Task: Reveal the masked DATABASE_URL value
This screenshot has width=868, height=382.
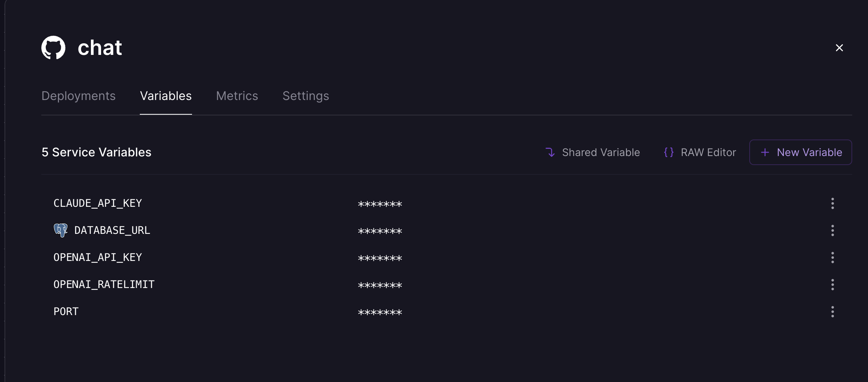Action: point(380,231)
